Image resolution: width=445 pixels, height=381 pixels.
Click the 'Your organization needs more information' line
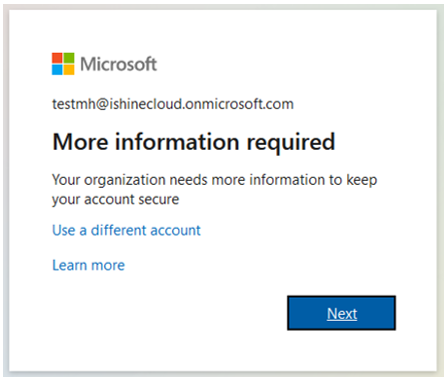(x=215, y=180)
